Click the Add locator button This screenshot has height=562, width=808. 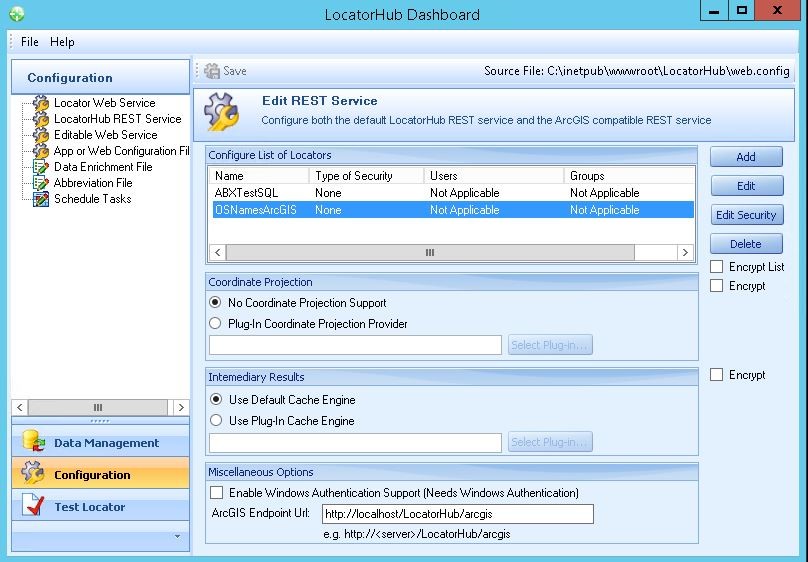(746, 157)
